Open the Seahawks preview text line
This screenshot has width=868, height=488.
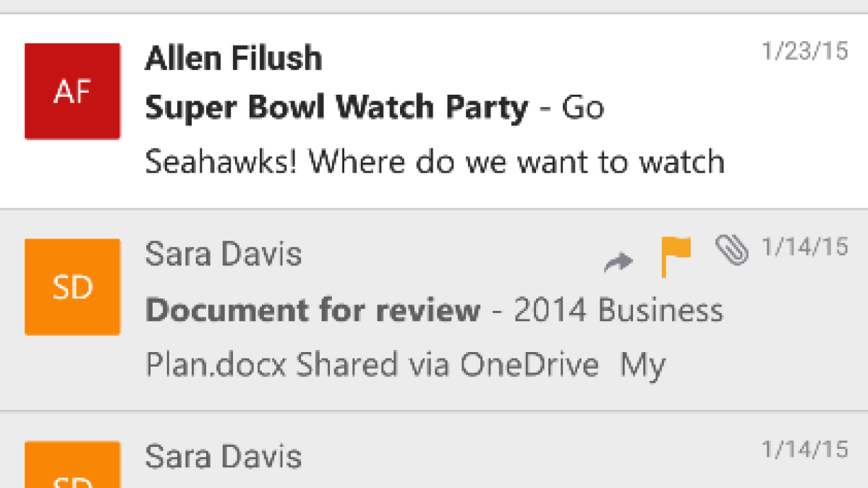pyautogui.click(x=434, y=162)
